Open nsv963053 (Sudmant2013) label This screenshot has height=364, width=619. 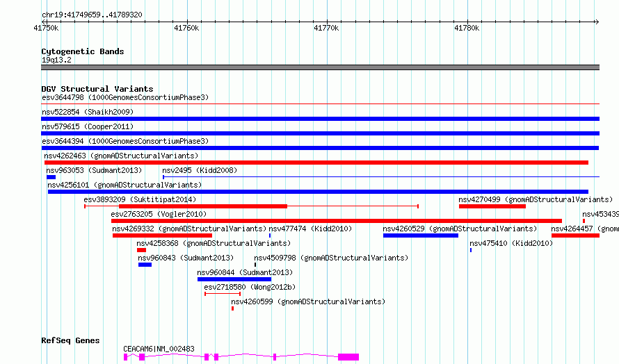click(94, 170)
